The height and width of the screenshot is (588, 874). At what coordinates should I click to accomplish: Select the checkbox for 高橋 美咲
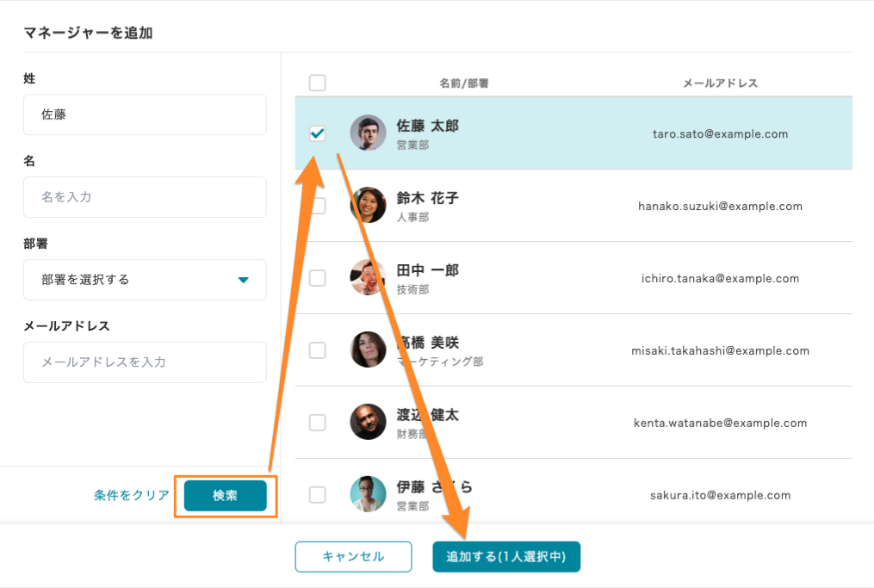[318, 350]
